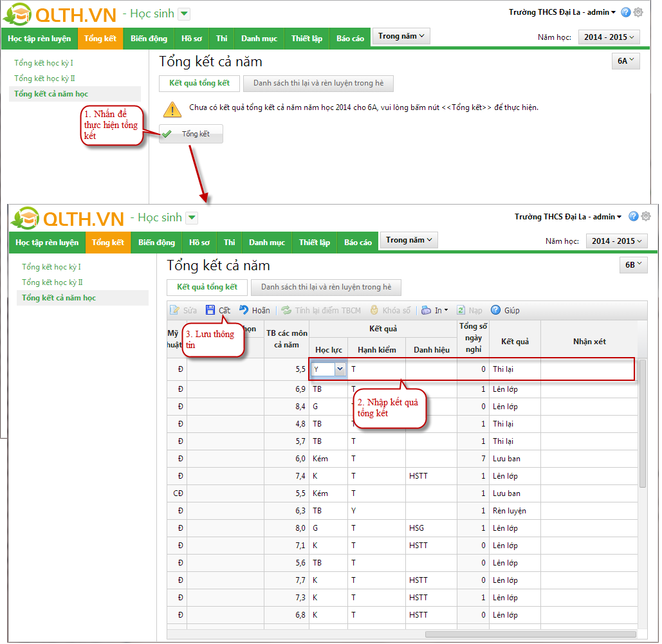Click the help icon in upper window header
Viewport: 662px width, 644px height.
pos(626,12)
